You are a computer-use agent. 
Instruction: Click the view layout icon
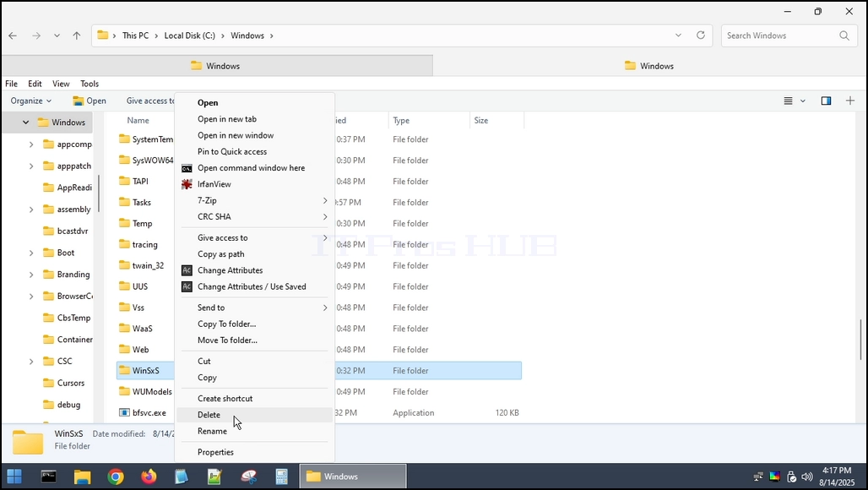pos(789,101)
